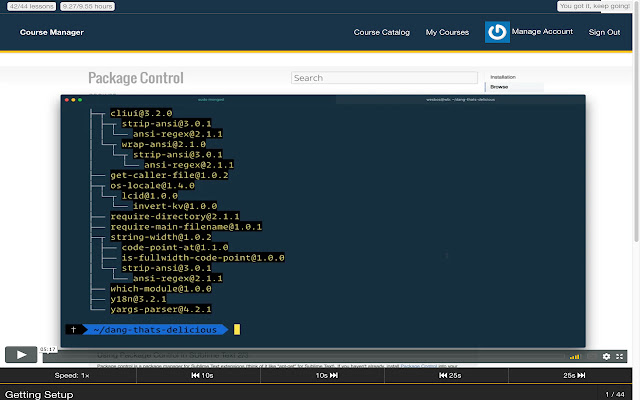Rewind video by 25s
The height and width of the screenshot is (400, 640).
pos(450,376)
